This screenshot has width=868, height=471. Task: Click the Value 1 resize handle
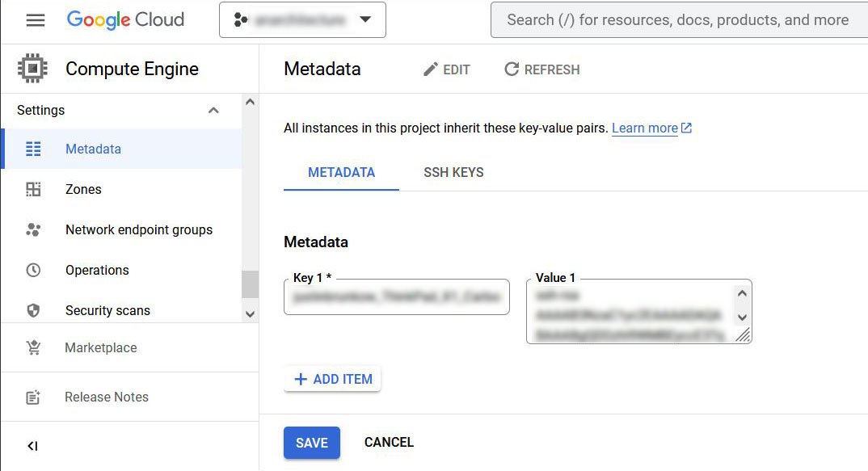[x=743, y=334]
